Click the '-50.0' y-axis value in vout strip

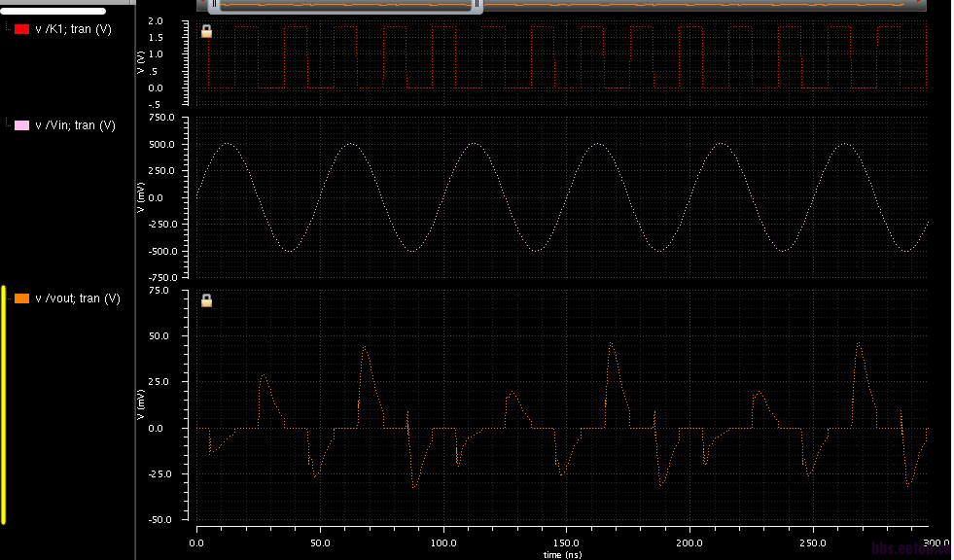pos(160,519)
